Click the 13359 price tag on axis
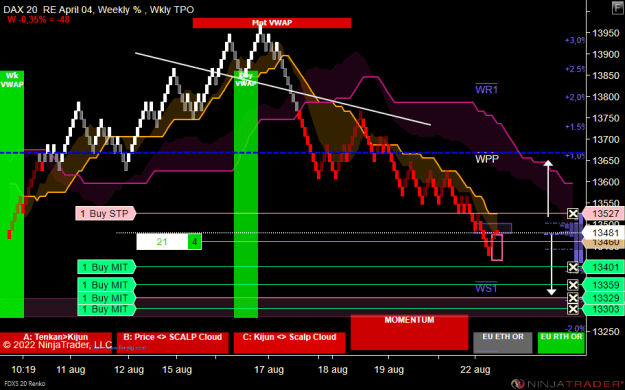This screenshot has height=390, width=625. tap(604, 285)
